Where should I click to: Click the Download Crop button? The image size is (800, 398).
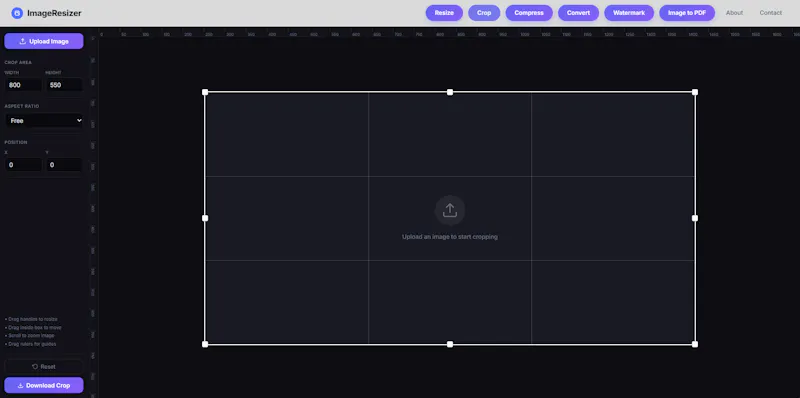tap(44, 385)
